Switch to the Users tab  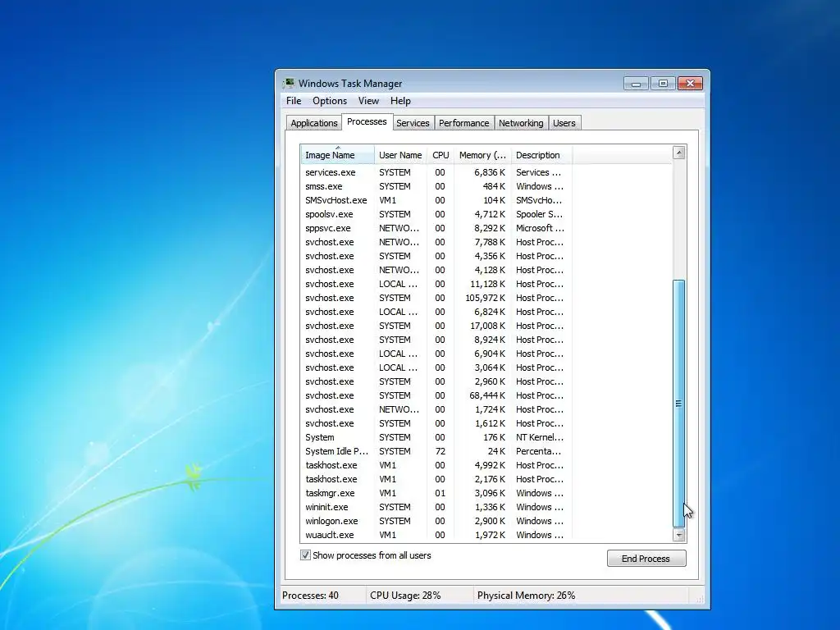[x=564, y=123]
